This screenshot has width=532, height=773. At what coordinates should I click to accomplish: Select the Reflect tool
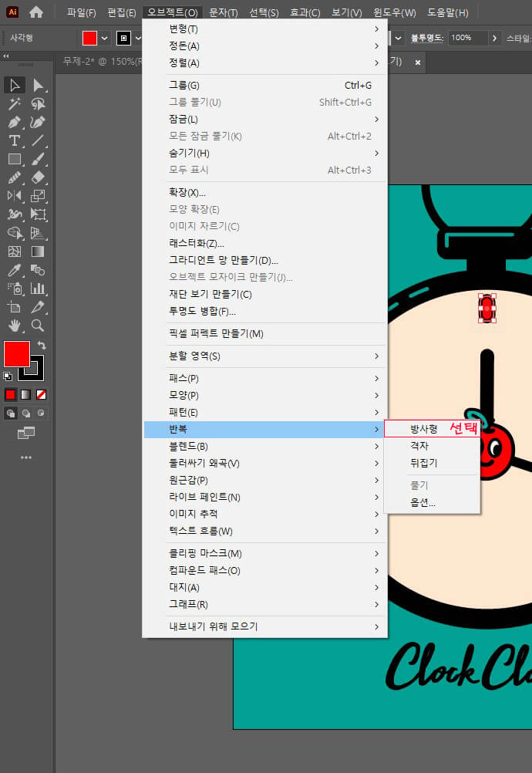pos(15,196)
